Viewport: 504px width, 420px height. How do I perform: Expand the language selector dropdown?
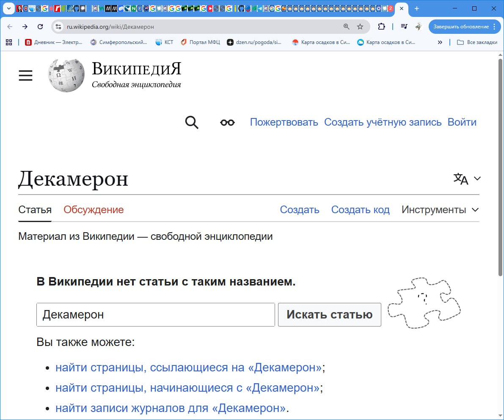click(467, 179)
